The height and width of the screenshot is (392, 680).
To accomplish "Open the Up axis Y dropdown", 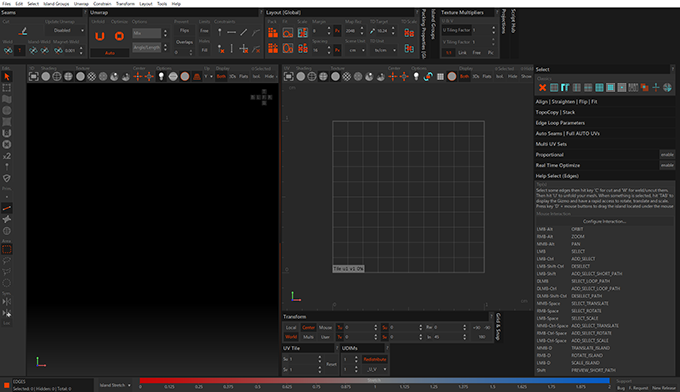I will click(208, 77).
